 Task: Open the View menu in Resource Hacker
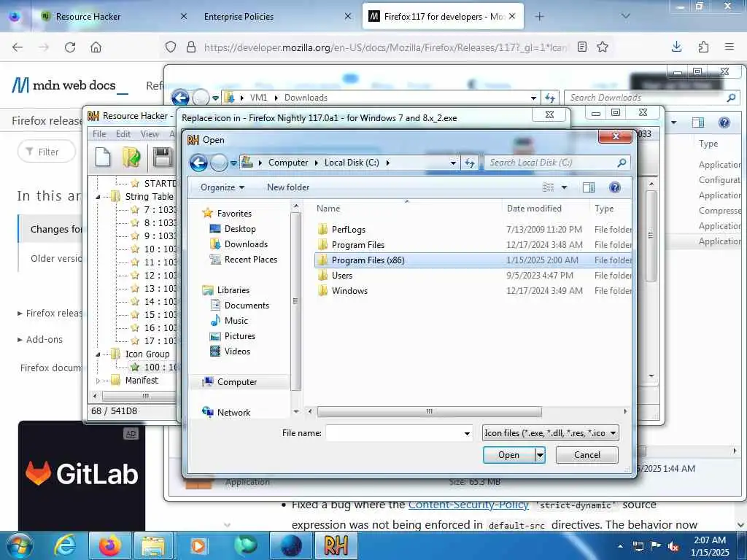pyautogui.click(x=150, y=134)
